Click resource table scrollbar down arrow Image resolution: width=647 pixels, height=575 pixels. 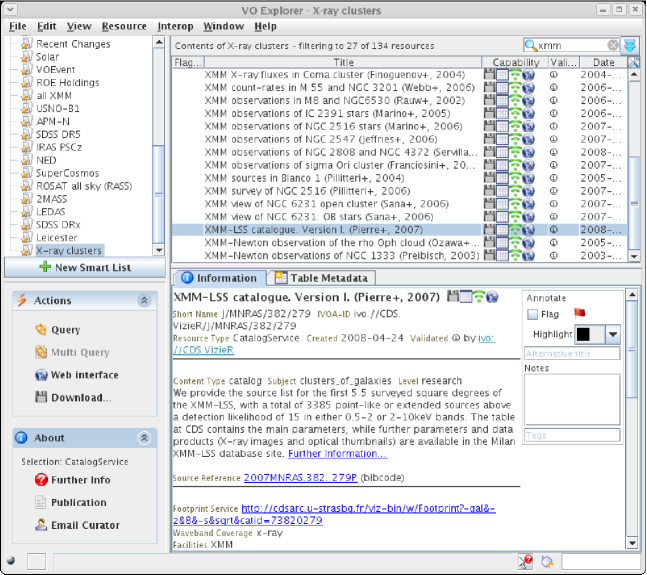[x=634, y=256]
